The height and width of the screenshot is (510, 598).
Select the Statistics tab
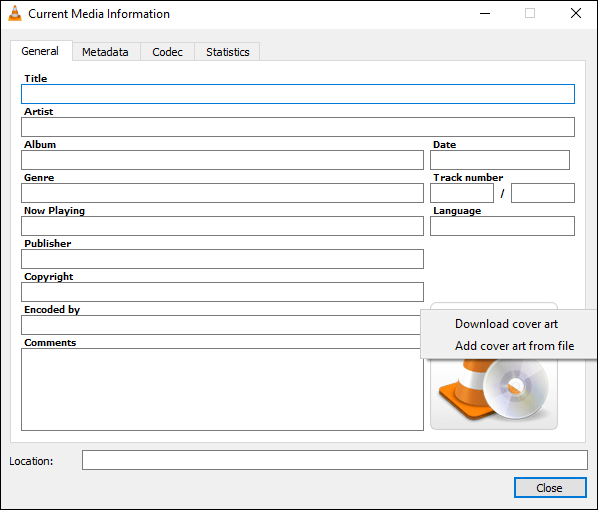point(228,52)
